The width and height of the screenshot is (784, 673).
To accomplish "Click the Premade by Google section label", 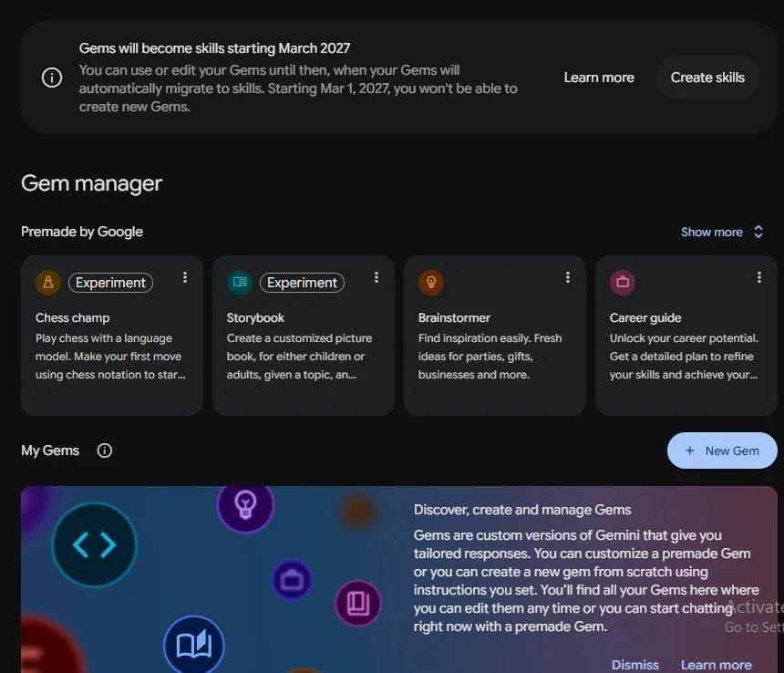I will 82,232.
